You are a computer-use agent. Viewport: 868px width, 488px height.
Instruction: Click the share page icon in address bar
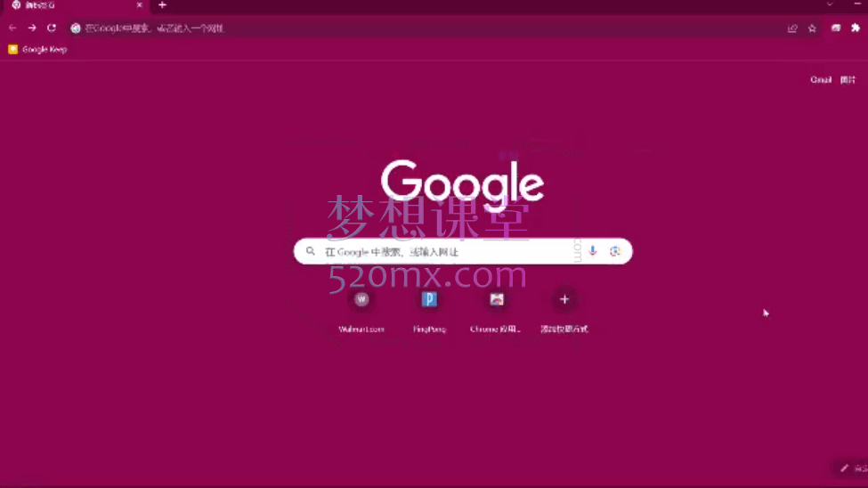pos(792,28)
